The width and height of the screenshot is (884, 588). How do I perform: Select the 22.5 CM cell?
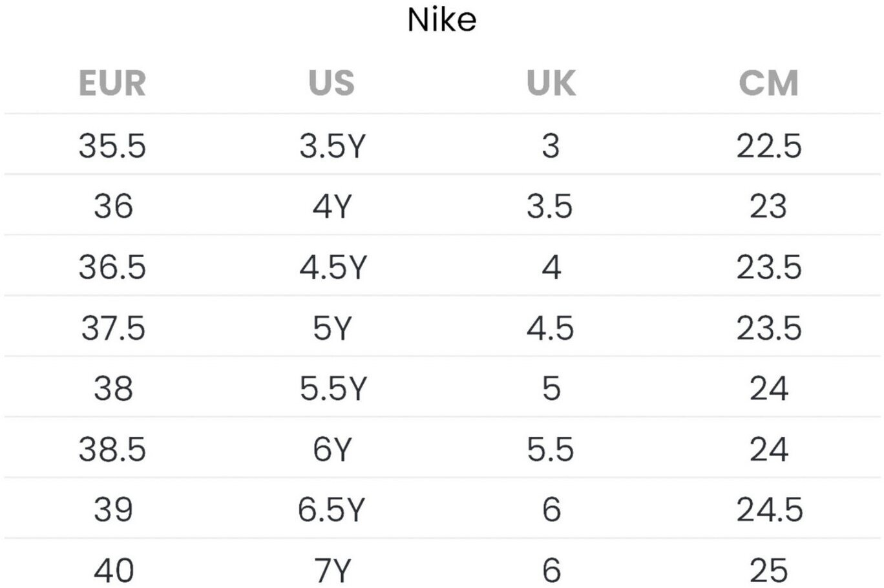tap(768, 145)
